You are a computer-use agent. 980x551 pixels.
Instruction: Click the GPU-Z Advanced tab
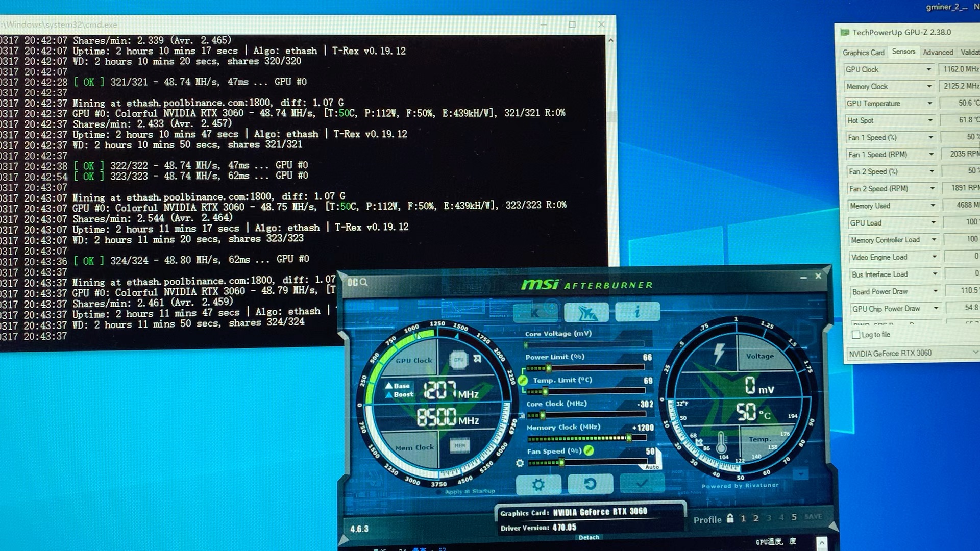tap(938, 53)
